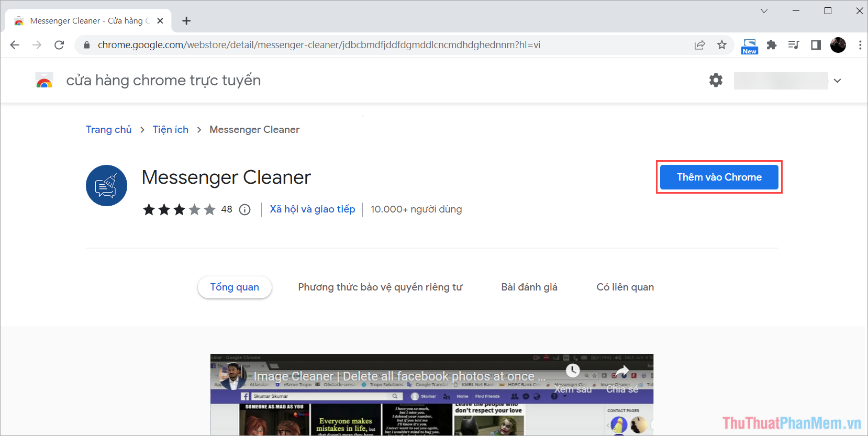Toggle the browser side panel
This screenshot has height=436, width=868.
(816, 45)
